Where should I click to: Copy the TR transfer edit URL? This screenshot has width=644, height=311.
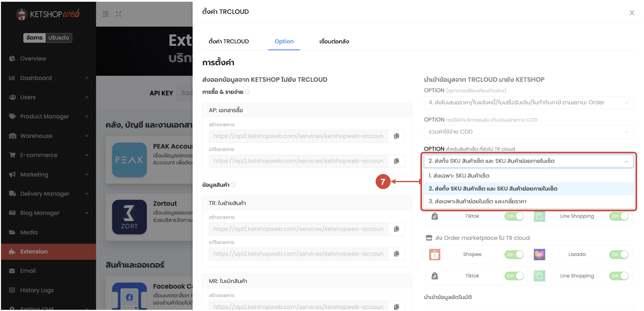pos(396,254)
